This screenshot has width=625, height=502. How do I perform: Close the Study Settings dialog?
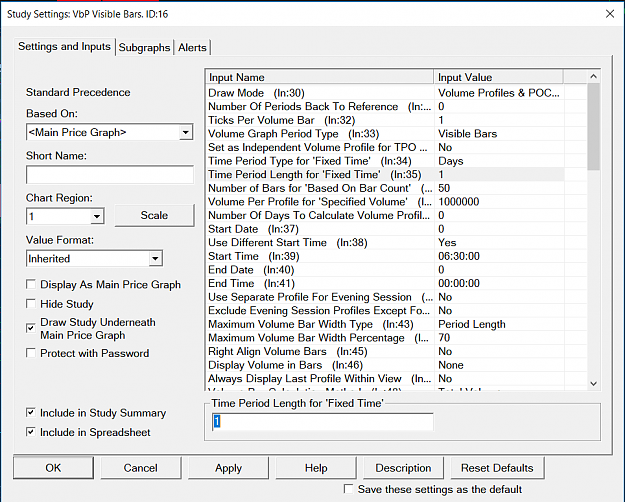pos(610,14)
